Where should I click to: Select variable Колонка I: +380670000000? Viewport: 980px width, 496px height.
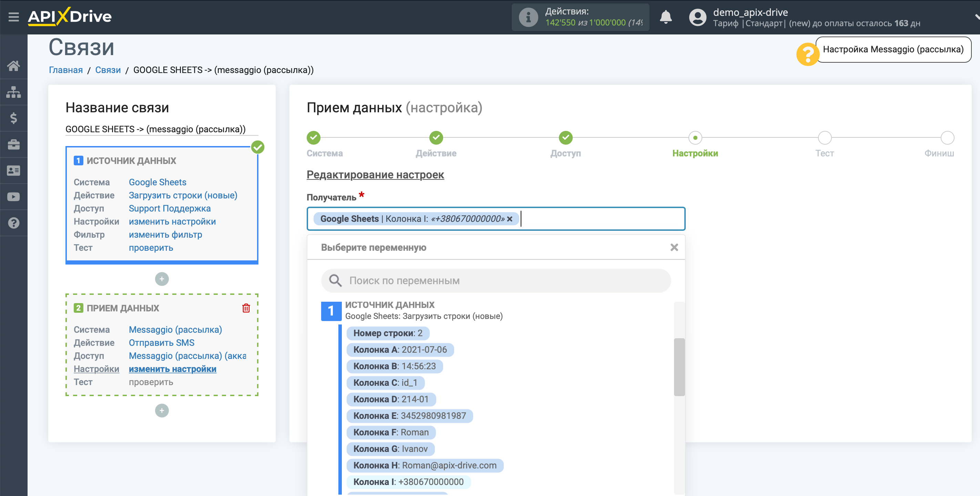coord(409,482)
